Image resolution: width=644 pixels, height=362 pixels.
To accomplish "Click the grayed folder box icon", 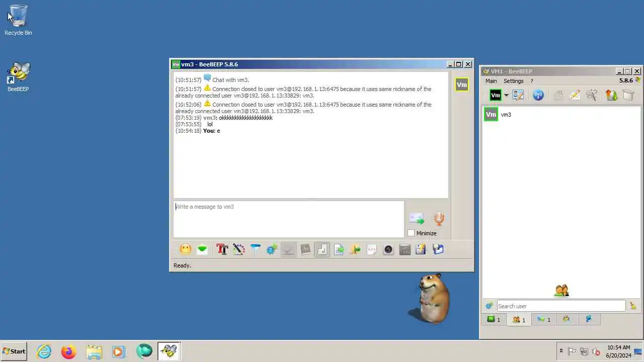I will point(628,95).
